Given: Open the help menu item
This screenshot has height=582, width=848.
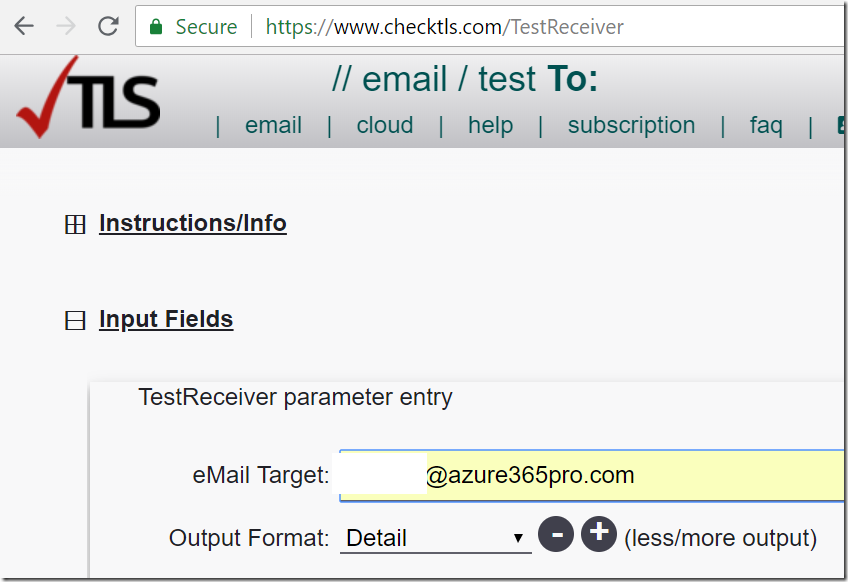Looking at the screenshot, I should [491, 125].
